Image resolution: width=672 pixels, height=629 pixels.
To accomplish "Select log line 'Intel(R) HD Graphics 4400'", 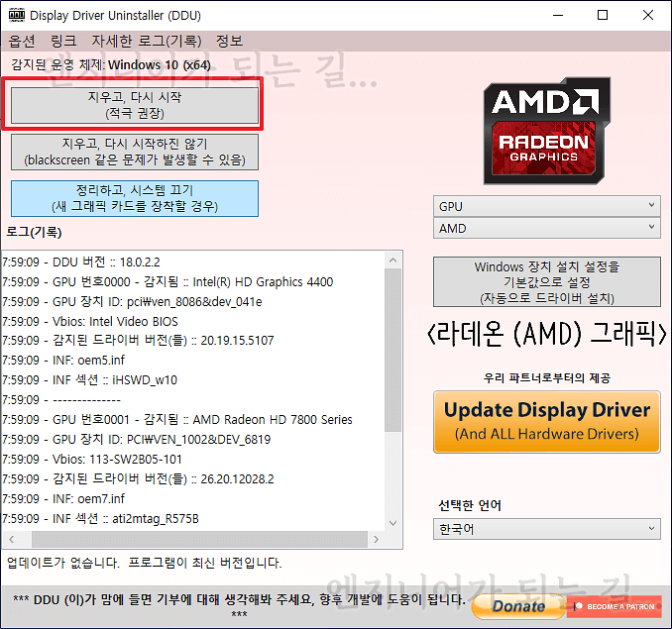I will pyautogui.click(x=168, y=281).
